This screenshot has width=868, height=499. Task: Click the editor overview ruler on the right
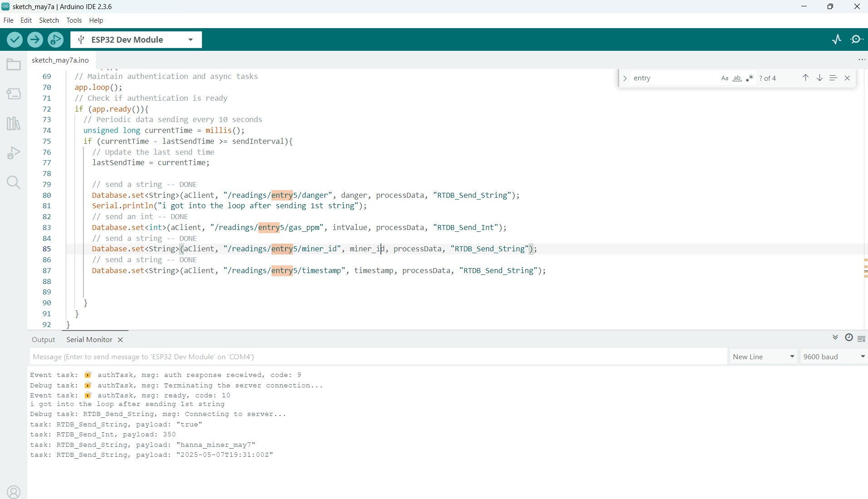(865, 200)
